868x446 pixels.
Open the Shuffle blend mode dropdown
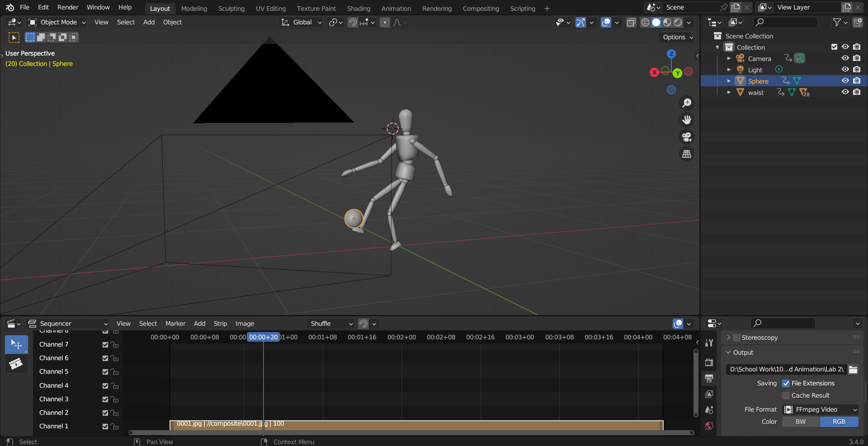[330, 324]
